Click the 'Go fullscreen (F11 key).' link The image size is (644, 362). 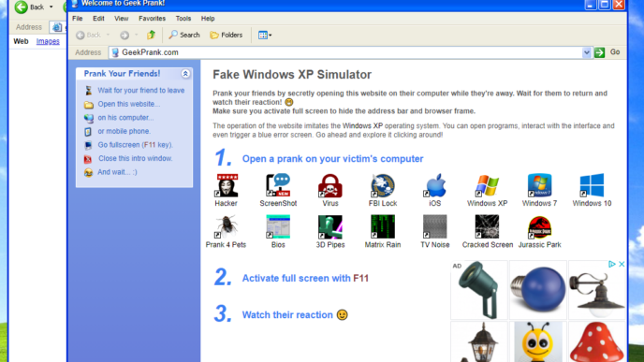point(136,144)
